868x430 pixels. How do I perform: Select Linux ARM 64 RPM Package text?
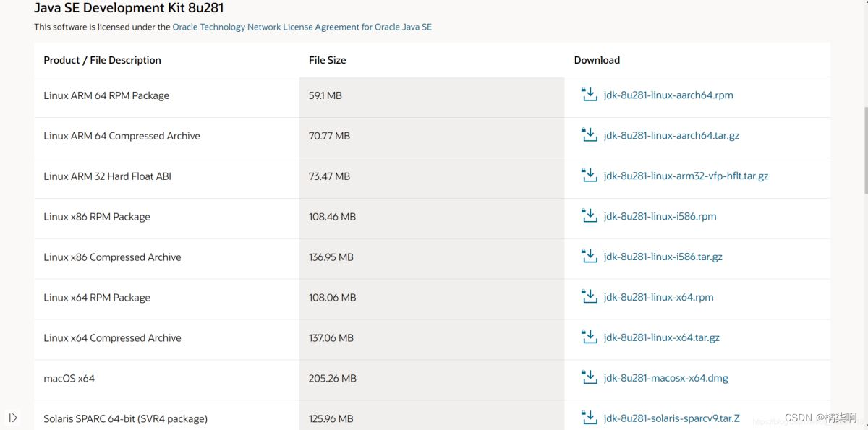pyautogui.click(x=106, y=95)
